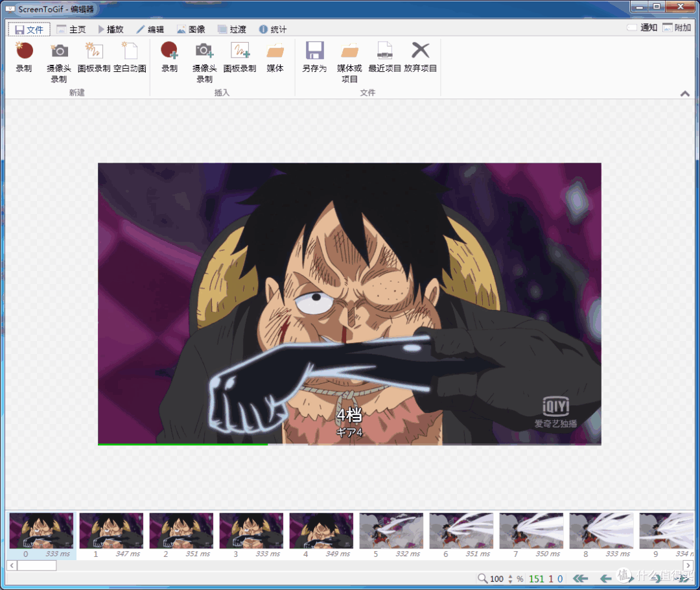Minimize the ScreenToGif editor window
The image size is (700, 590).
639,6
